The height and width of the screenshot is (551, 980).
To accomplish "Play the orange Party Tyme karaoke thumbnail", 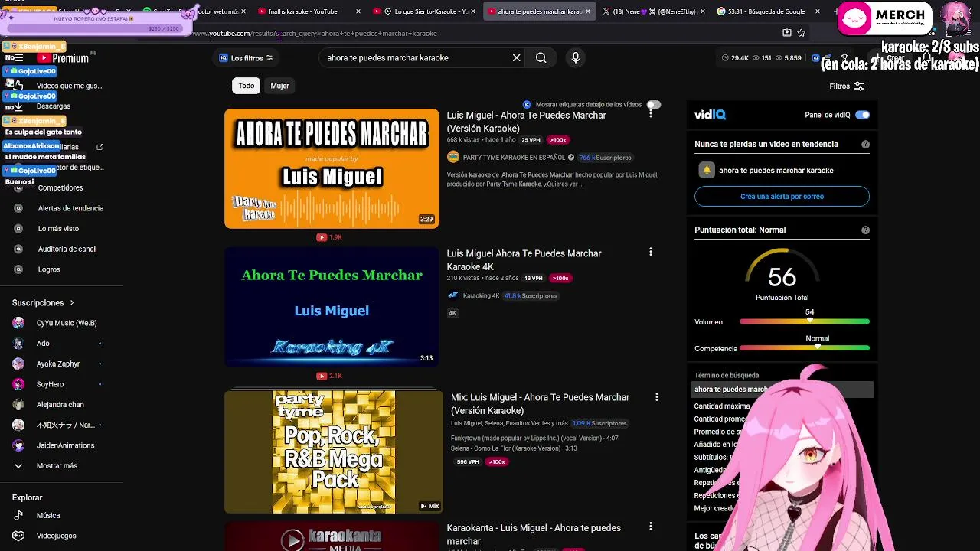I will pyautogui.click(x=332, y=168).
